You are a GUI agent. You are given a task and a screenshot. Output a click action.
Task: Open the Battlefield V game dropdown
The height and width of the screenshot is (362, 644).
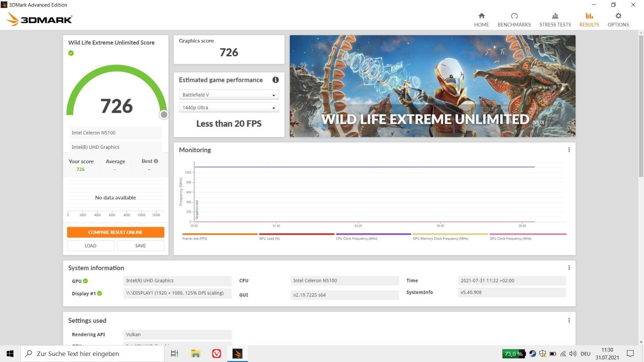229,95
